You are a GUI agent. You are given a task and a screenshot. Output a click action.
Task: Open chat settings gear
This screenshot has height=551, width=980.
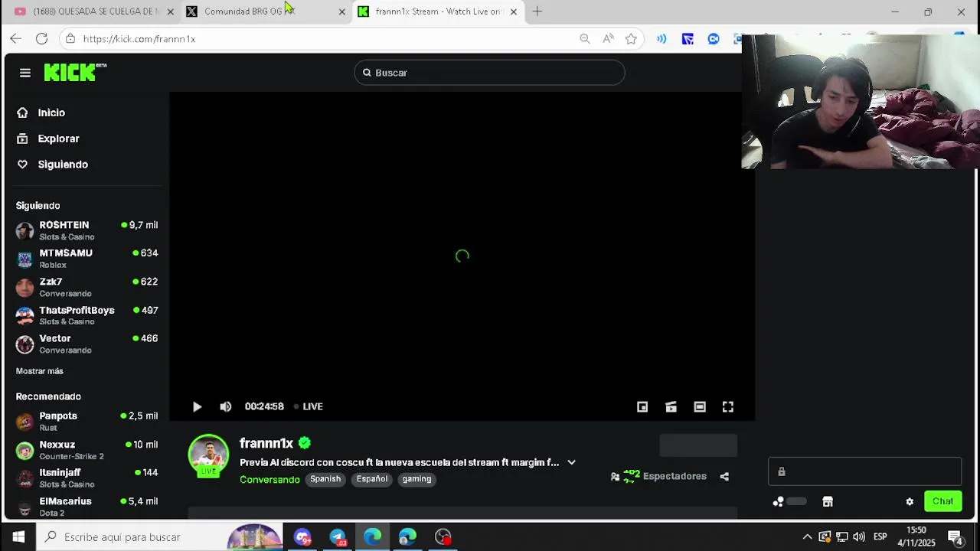910,502
